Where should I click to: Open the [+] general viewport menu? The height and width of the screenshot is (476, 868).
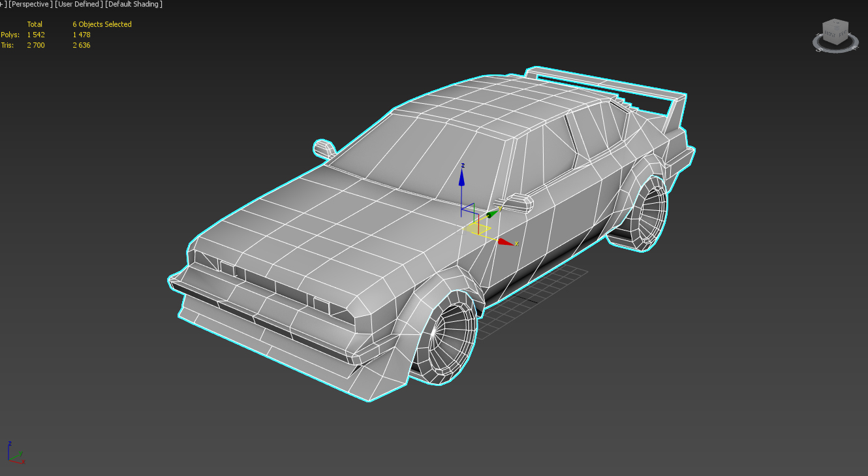click(x=3, y=5)
